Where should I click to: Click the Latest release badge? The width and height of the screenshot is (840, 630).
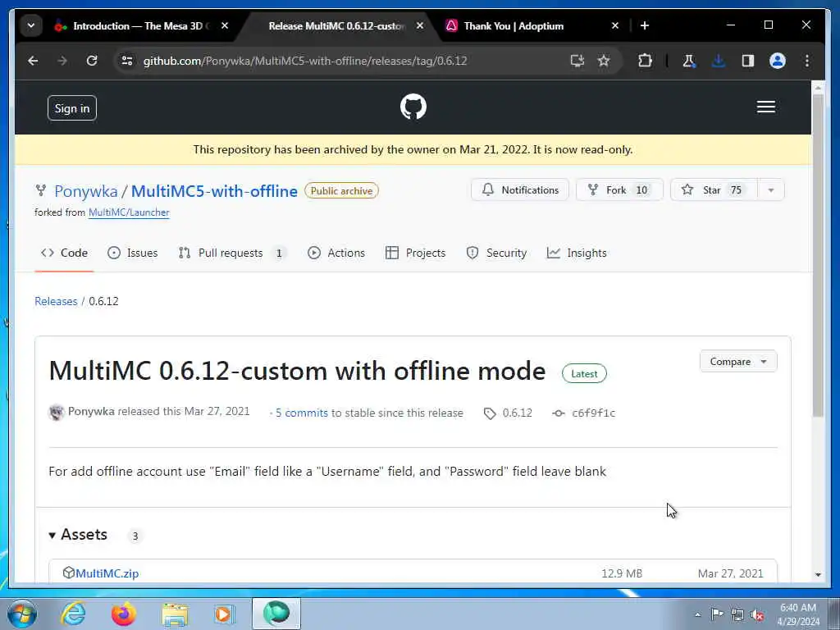pos(584,374)
